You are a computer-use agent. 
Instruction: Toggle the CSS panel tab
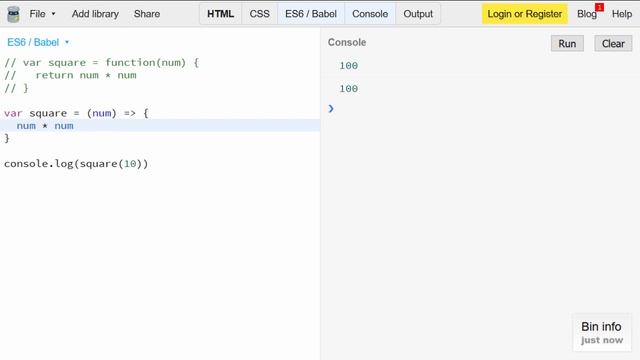tap(260, 14)
